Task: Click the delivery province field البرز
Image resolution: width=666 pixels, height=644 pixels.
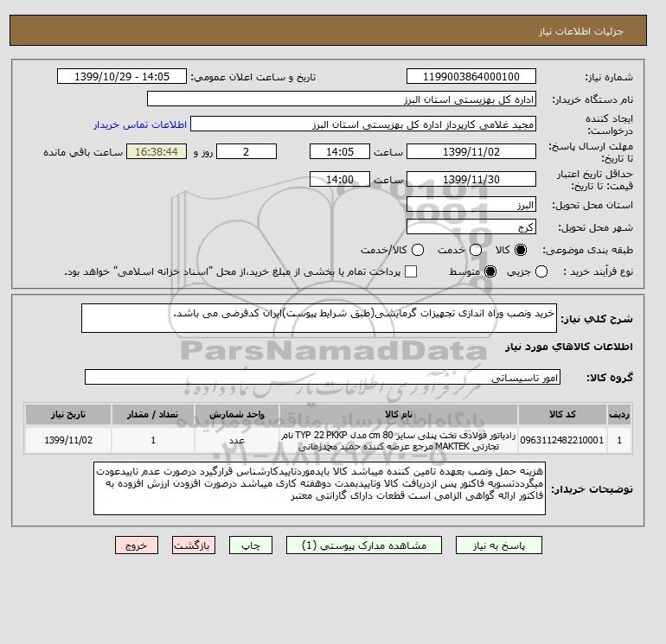Action: pos(471,204)
